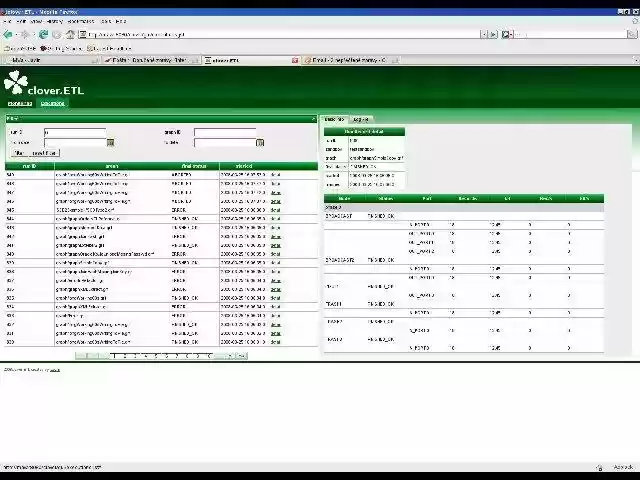Image resolution: width=640 pixels, height=480 pixels.
Task: Click into the graph ID filter text field
Action: click(x=225, y=132)
